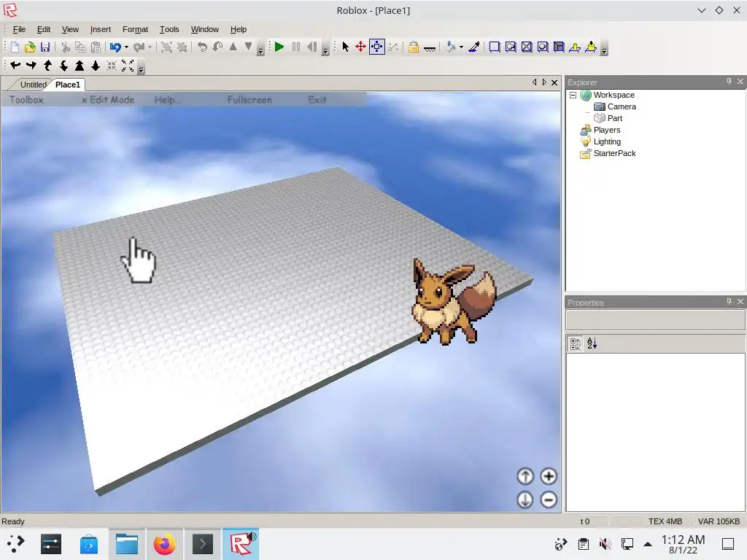This screenshot has width=747, height=560.
Task: Click the Group selection icon
Action: tap(166, 47)
